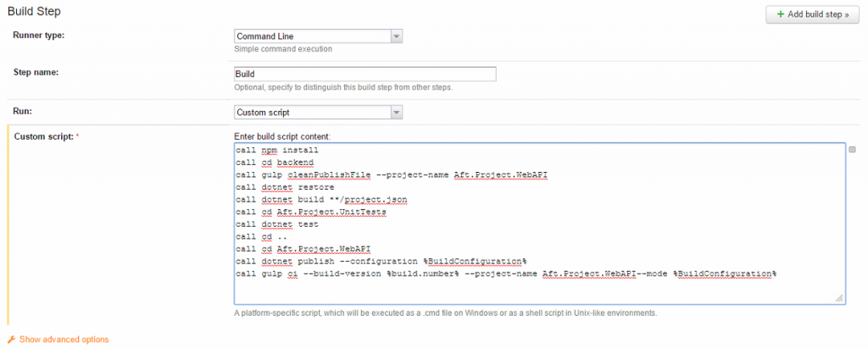Click the last gulp ci build-version line
The height and width of the screenshot is (348, 868).
pos(506,274)
